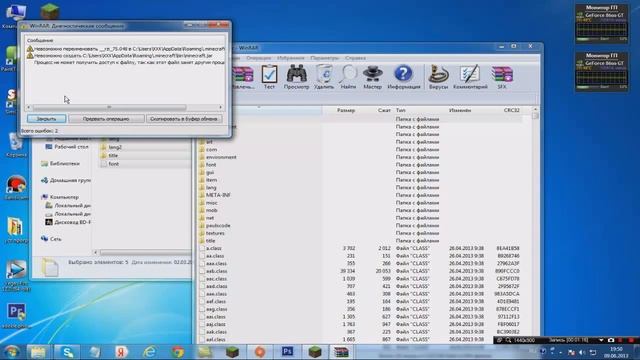640x360 pixels.
Task: Open the Избранное menu in WinRAR
Action: coord(291,58)
